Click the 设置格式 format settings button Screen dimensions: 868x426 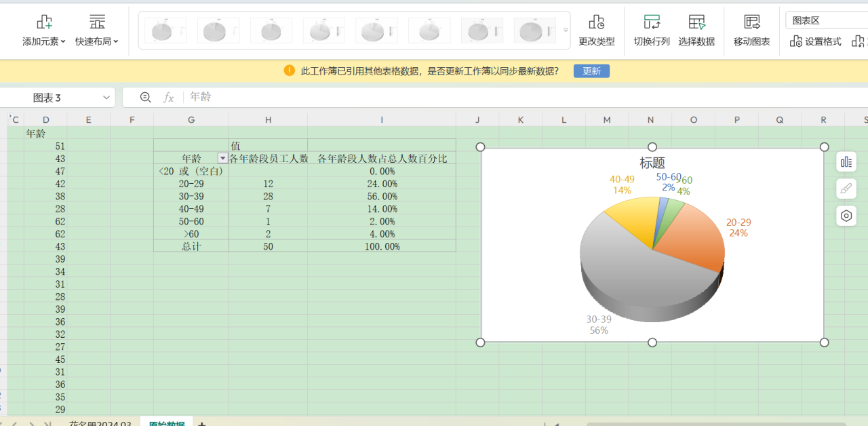[x=816, y=41]
